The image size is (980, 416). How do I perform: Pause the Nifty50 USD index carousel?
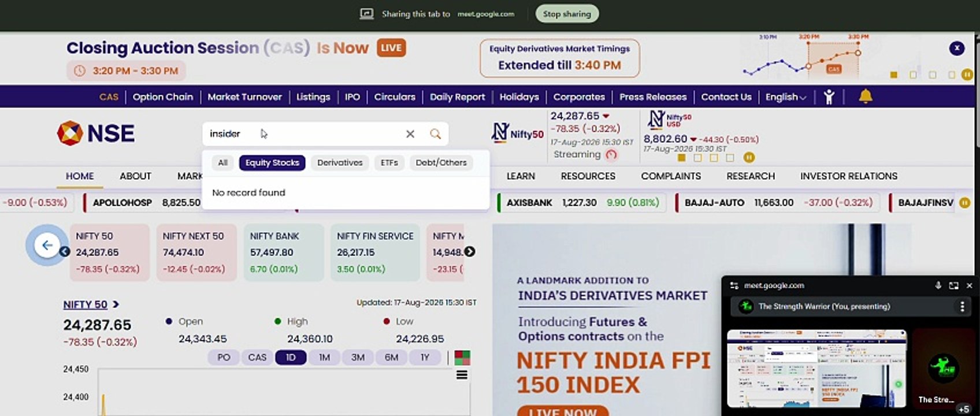click(x=749, y=157)
